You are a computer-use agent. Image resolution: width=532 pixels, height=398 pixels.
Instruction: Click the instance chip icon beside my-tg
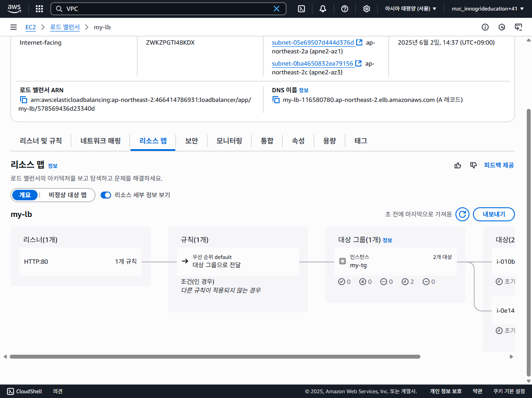point(343,262)
